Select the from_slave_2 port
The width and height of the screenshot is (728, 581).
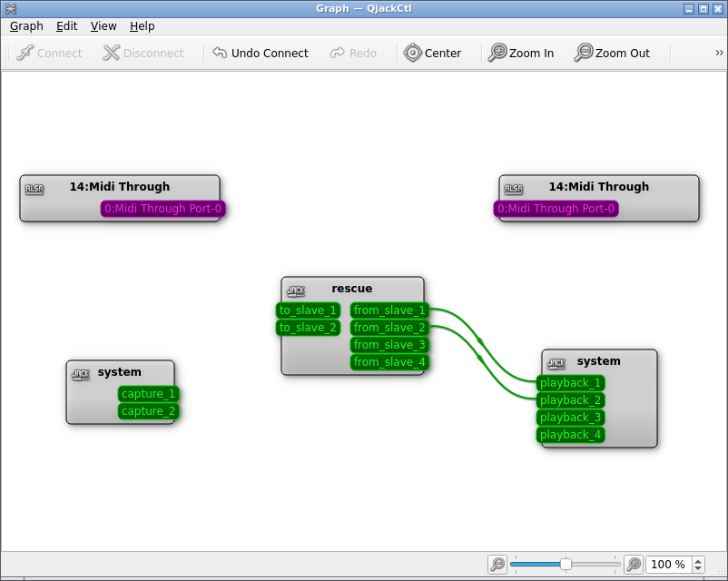tap(389, 328)
